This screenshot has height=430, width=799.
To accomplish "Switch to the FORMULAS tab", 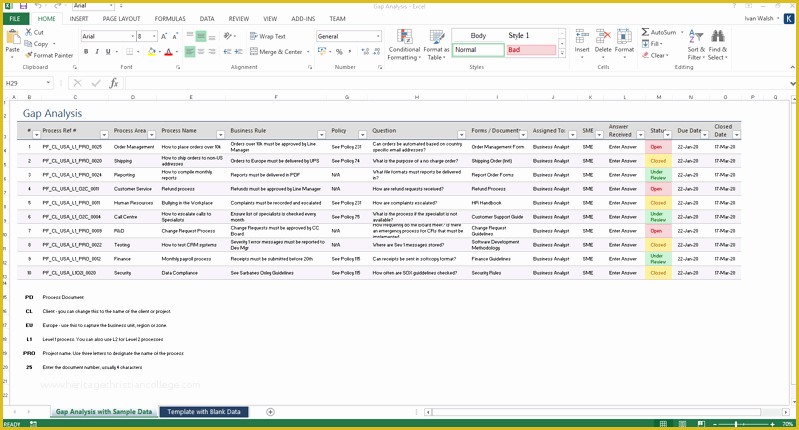I will pyautogui.click(x=170, y=19).
